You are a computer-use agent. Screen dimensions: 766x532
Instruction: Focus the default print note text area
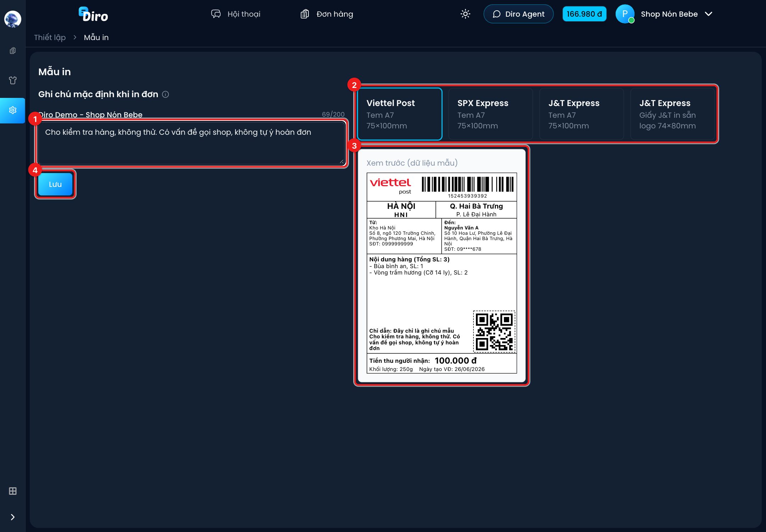(x=191, y=143)
